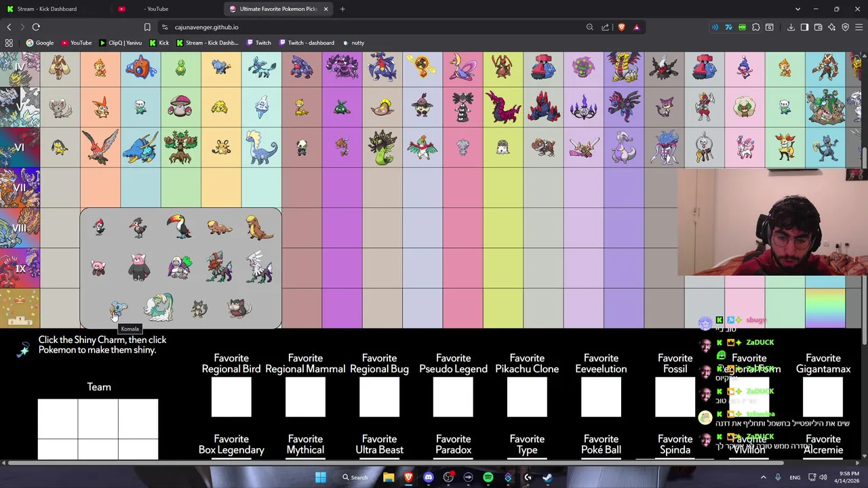The height and width of the screenshot is (488, 868).
Task: Pick Trumbeak in the Pokemon popup
Action: click(139, 228)
